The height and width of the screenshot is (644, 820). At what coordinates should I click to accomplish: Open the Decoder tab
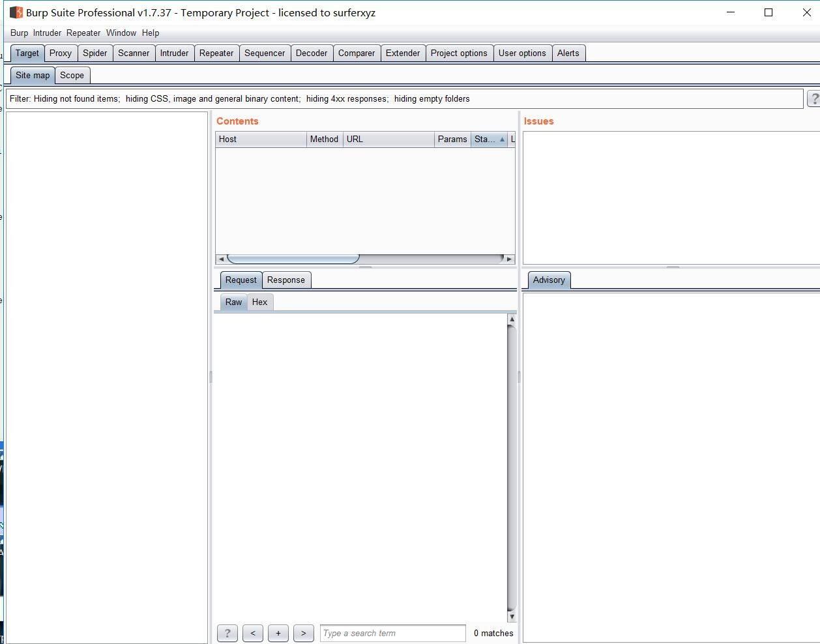pyautogui.click(x=312, y=53)
